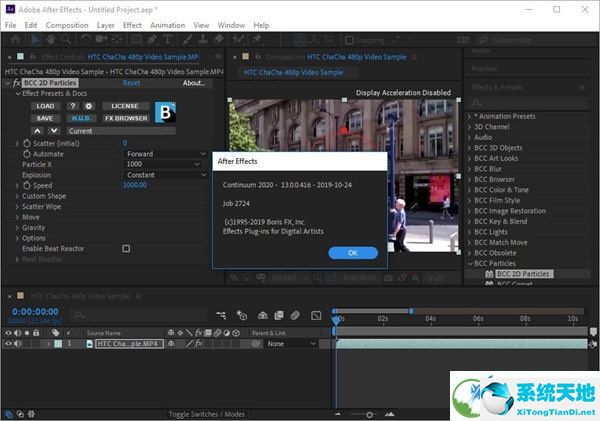Click stopwatch beside Speed property
This screenshot has height=421, width=600.
tap(26, 186)
